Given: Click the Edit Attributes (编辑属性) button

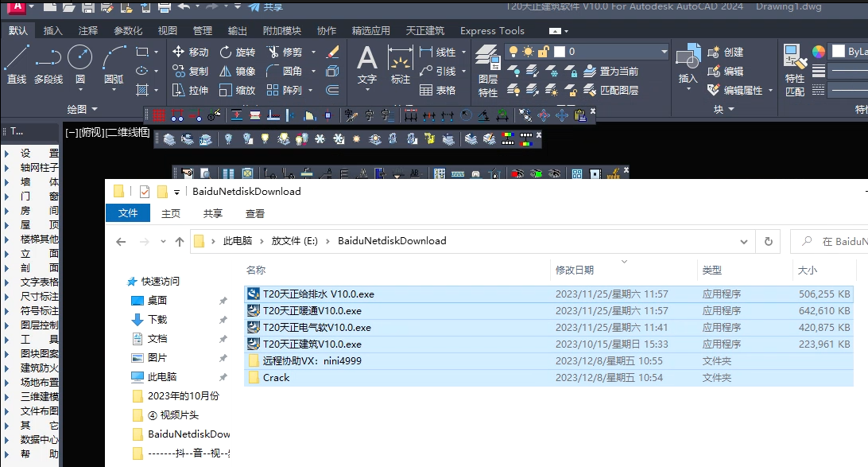Looking at the screenshot, I should pos(736,90).
